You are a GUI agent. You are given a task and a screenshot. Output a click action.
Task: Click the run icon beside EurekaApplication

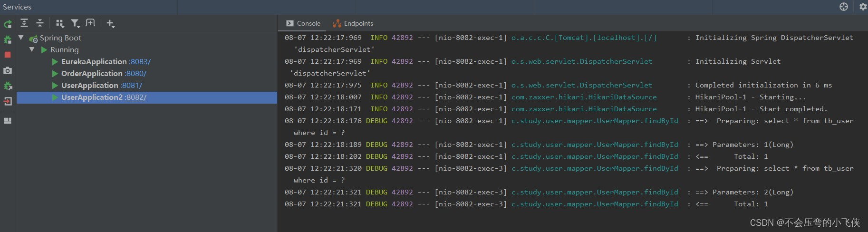point(55,62)
